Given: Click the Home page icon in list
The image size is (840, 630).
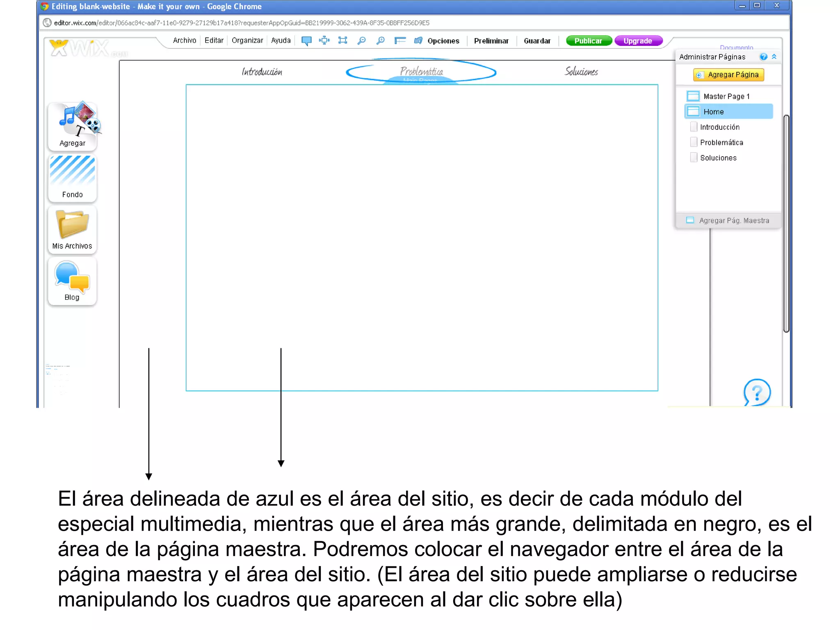Looking at the screenshot, I should coord(693,111).
